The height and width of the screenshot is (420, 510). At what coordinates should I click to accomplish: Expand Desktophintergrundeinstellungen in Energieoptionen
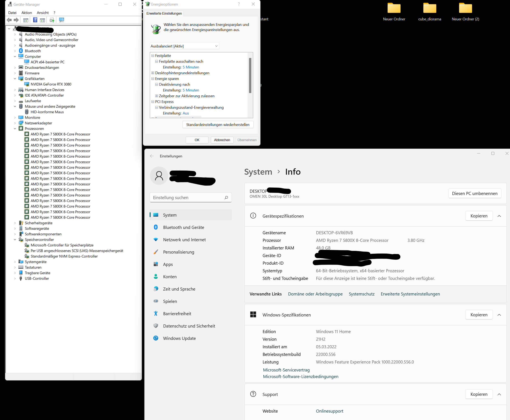point(153,73)
